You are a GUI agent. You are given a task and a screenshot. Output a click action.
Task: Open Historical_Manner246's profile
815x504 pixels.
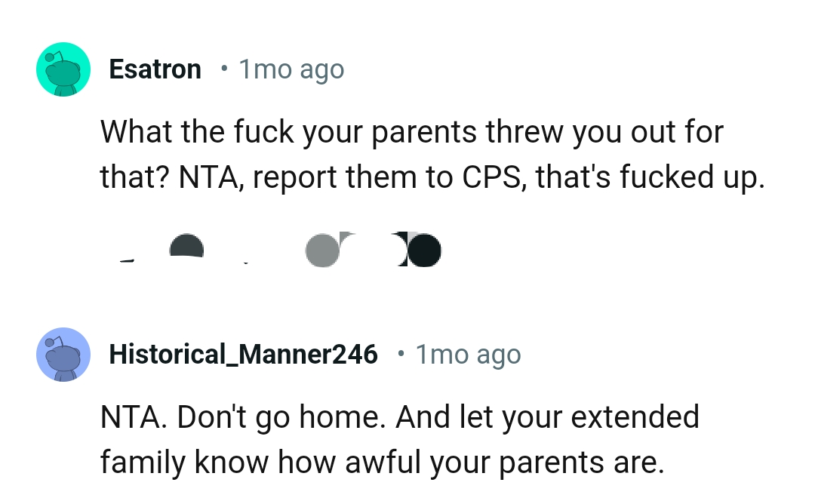pyautogui.click(x=243, y=354)
